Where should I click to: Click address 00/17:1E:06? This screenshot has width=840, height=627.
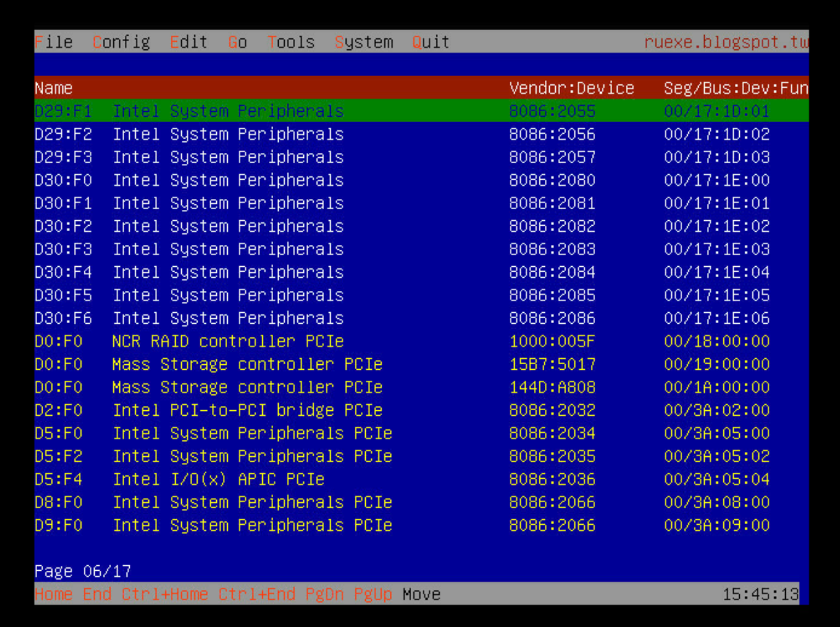point(717,318)
